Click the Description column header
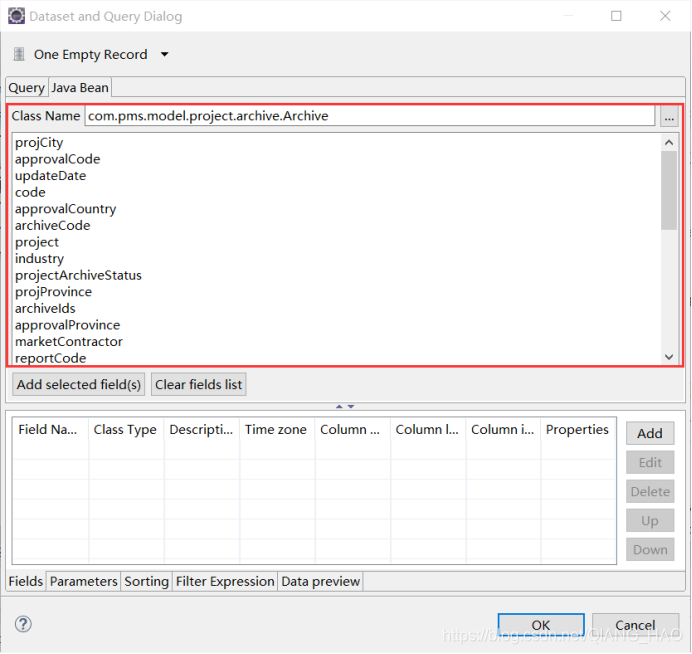 pos(202,429)
